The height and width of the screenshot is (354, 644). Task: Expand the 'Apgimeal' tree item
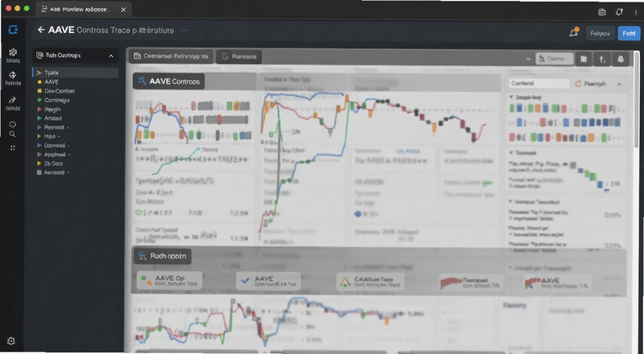tap(39, 154)
